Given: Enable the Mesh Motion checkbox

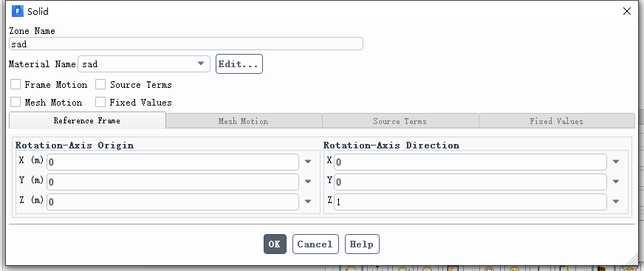Looking at the screenshot, I should pyautogui.click(x=16, y=102).
